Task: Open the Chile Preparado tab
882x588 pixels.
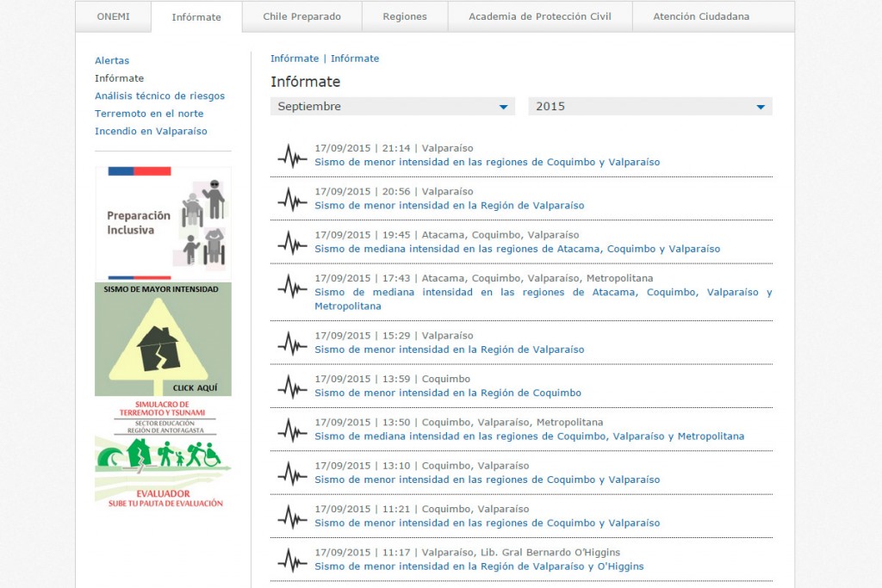Action: click(302, 17)
